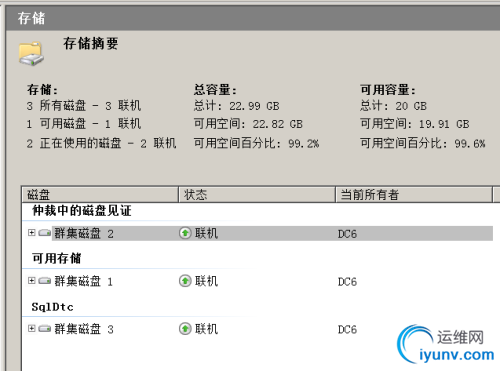
Task: Click the green online status icon for 群集磁盘 2
Action: pos(185,233)
